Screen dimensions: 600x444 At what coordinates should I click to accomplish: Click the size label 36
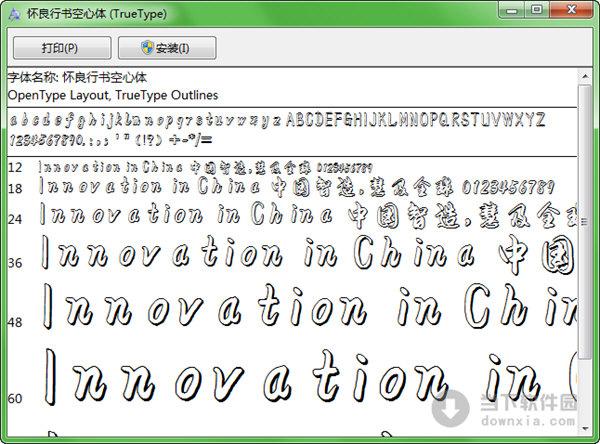(x=15, y=263)
